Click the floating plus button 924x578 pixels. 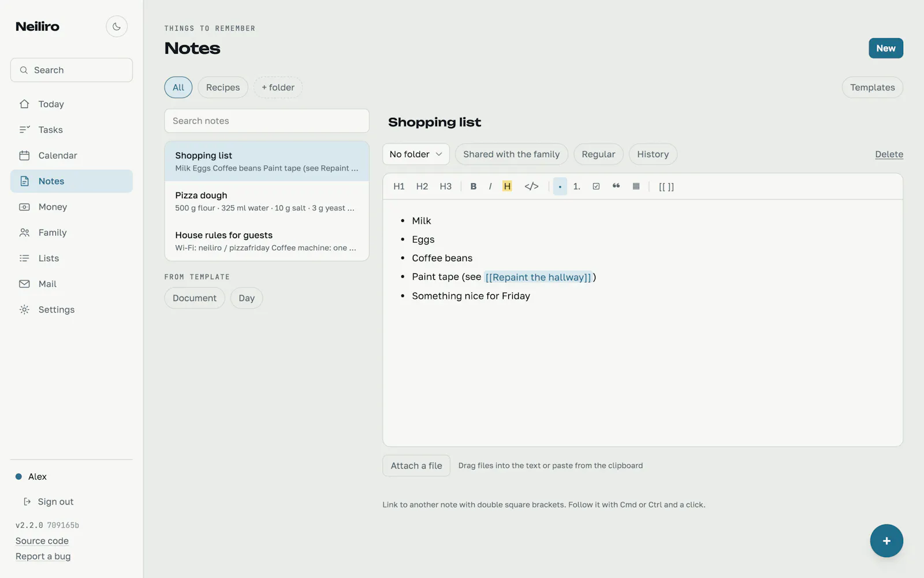886,541
